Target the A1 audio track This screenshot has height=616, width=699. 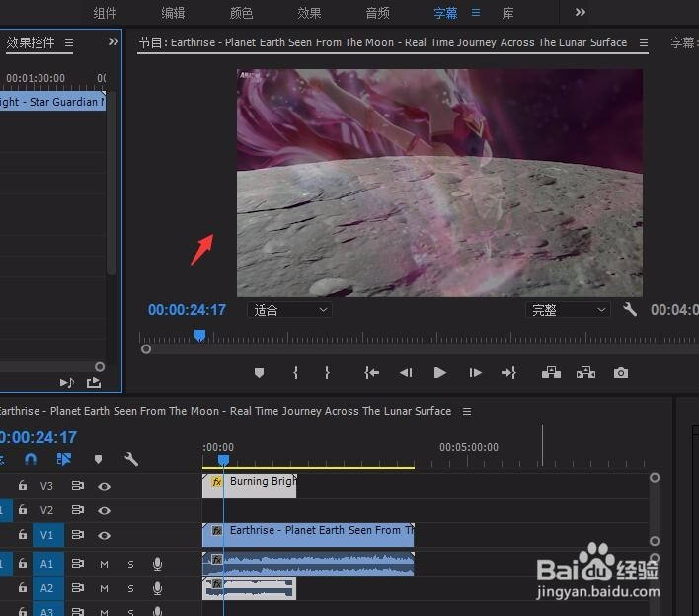(47, 564)
